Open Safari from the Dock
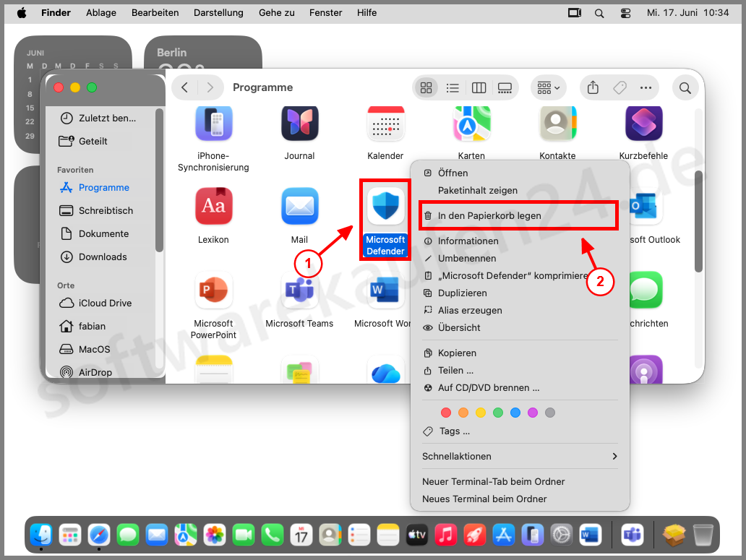The height and width of the screenshot is (560, 746). tap(99, 535)
